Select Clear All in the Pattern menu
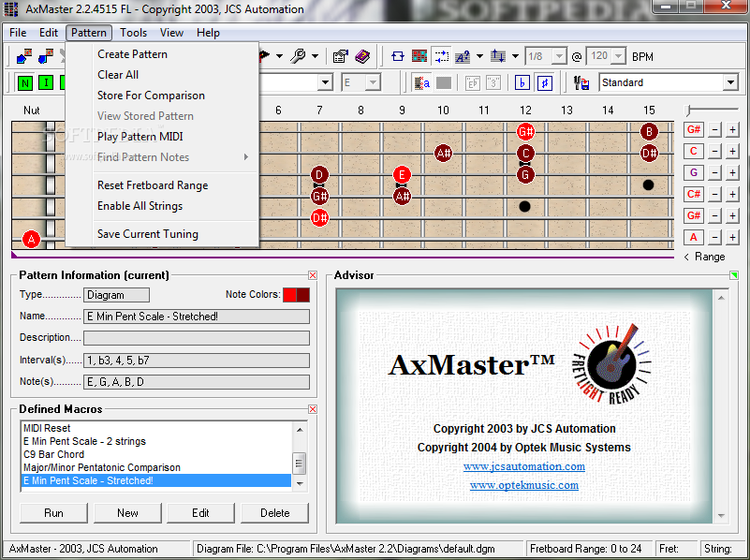This screenshot has height=560, width=750. click(x=118, y=75)
